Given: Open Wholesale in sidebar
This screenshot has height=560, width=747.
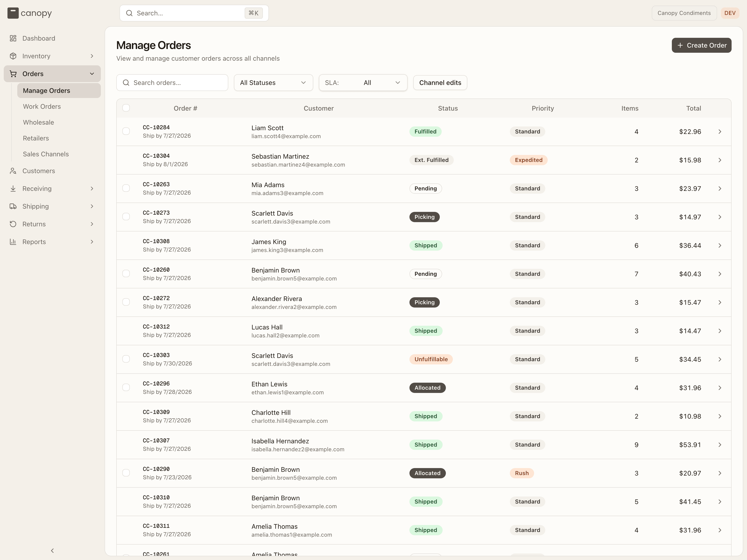Looking at the screenshot, I should (59, 122).
